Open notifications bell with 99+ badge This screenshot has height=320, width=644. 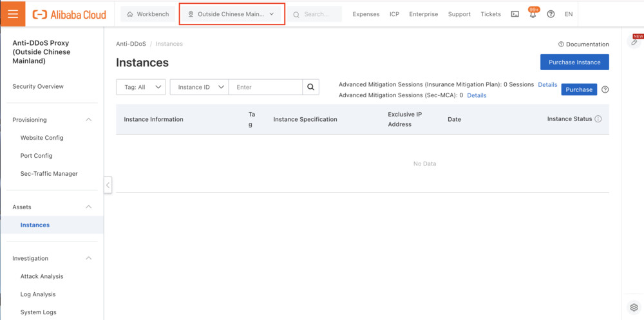pyautogui.click(x=533, y=13)
